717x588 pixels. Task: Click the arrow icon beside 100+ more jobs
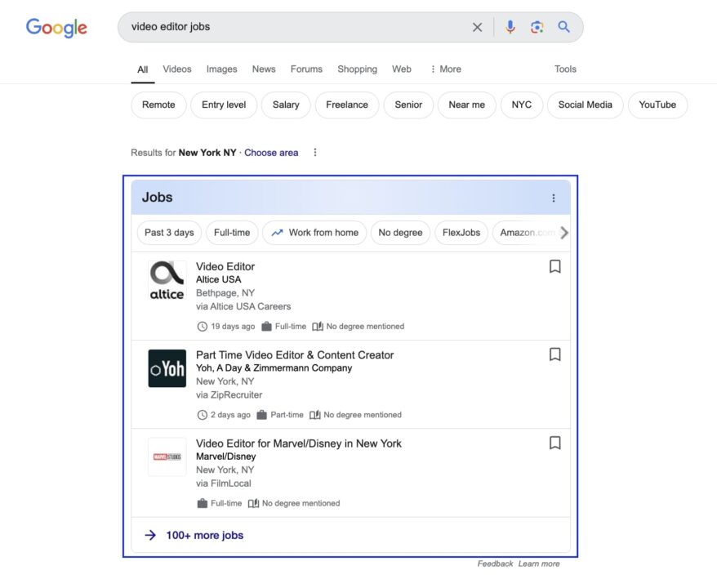[150, 535]
